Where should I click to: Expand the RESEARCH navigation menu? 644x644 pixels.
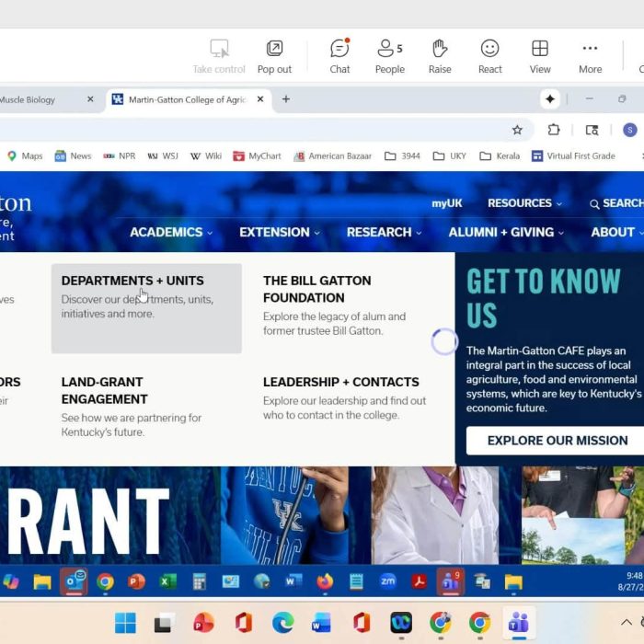(x=384, y=233)
